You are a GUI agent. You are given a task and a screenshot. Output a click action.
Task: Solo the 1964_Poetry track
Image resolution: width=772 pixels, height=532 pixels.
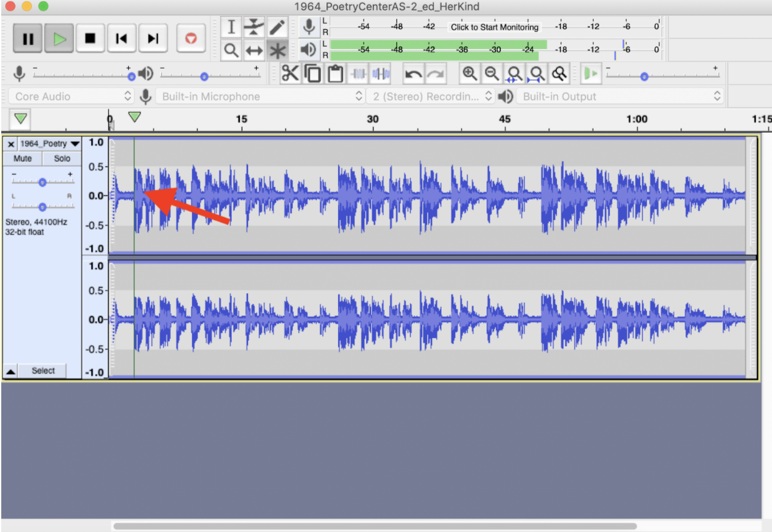pos(62,158)
